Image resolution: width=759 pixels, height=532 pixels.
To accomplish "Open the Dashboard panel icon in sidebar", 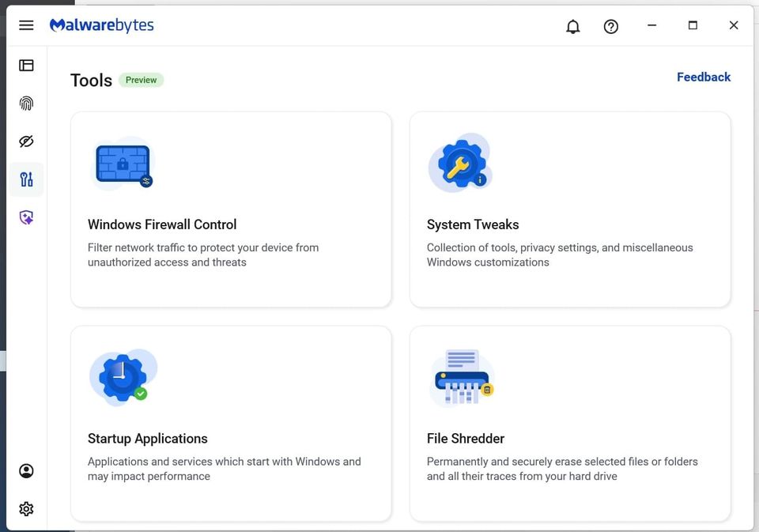I will point(26,65).
